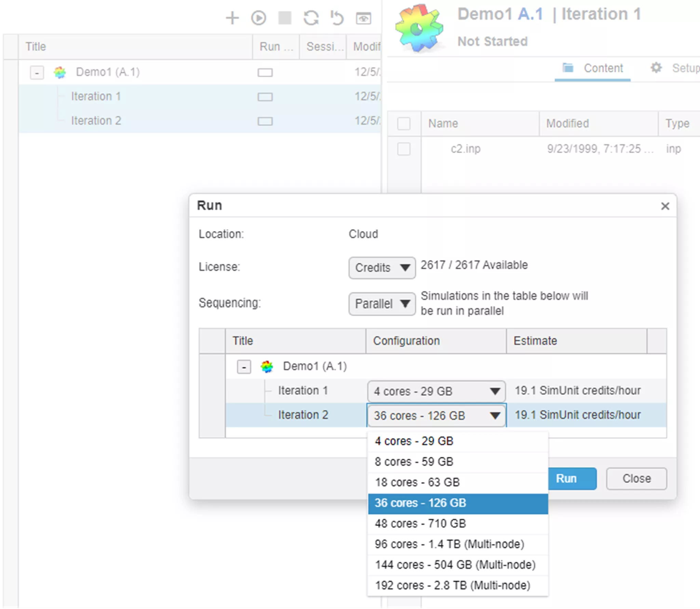Click the Title column header in Run dialog
Viewport: 700px width, 609px height.
(x=296, y=341)
